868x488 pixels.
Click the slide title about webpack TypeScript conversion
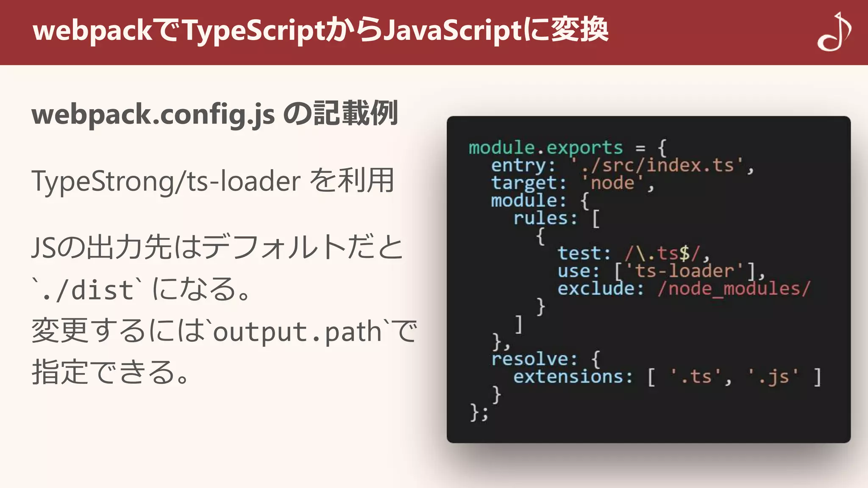click(x=321, y=30)
